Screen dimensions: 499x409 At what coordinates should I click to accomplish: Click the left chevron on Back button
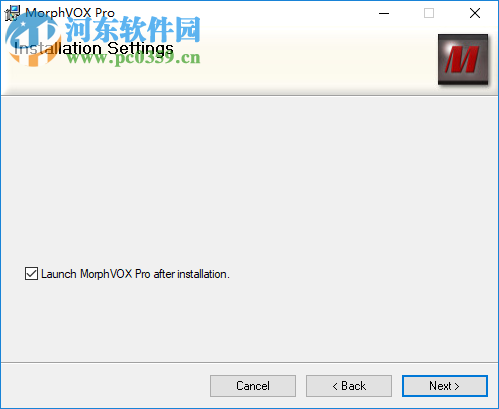click(335, 386)
